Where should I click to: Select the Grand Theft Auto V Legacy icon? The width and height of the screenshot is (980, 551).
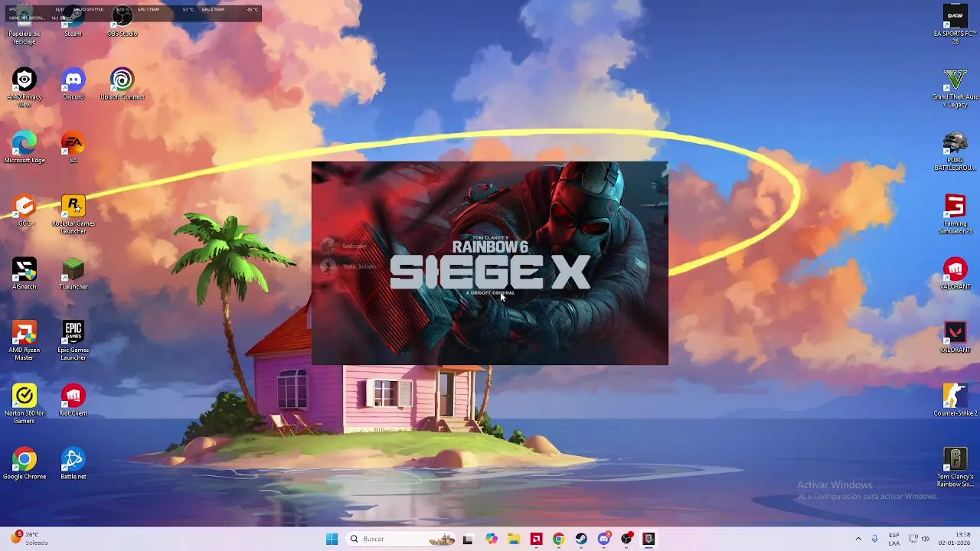955,88
